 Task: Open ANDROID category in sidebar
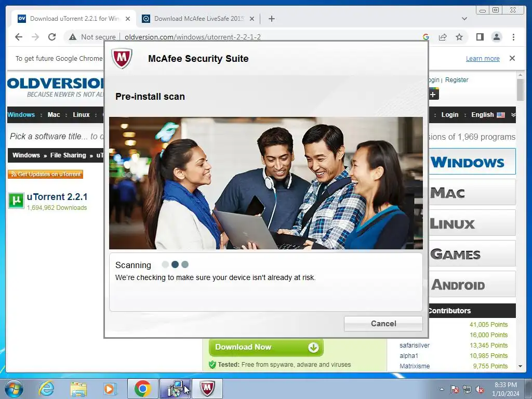coord(472,284)
